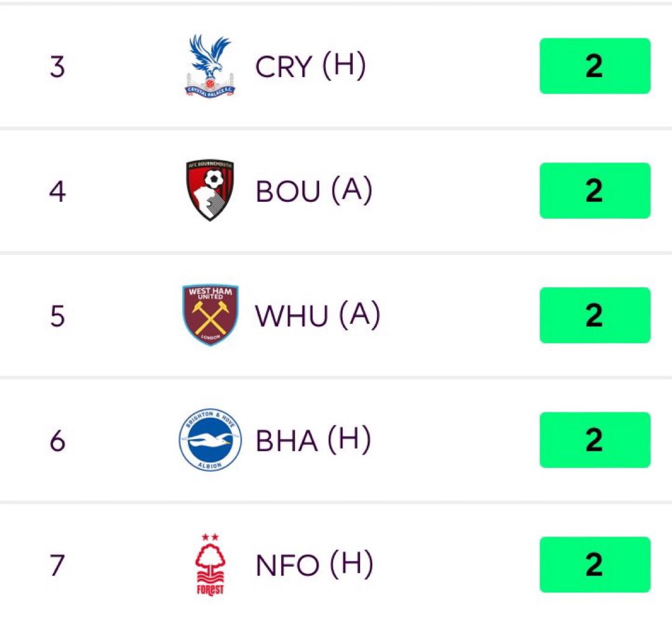Select gameweek number 3

pyautogui.click(x=57, y=67)
